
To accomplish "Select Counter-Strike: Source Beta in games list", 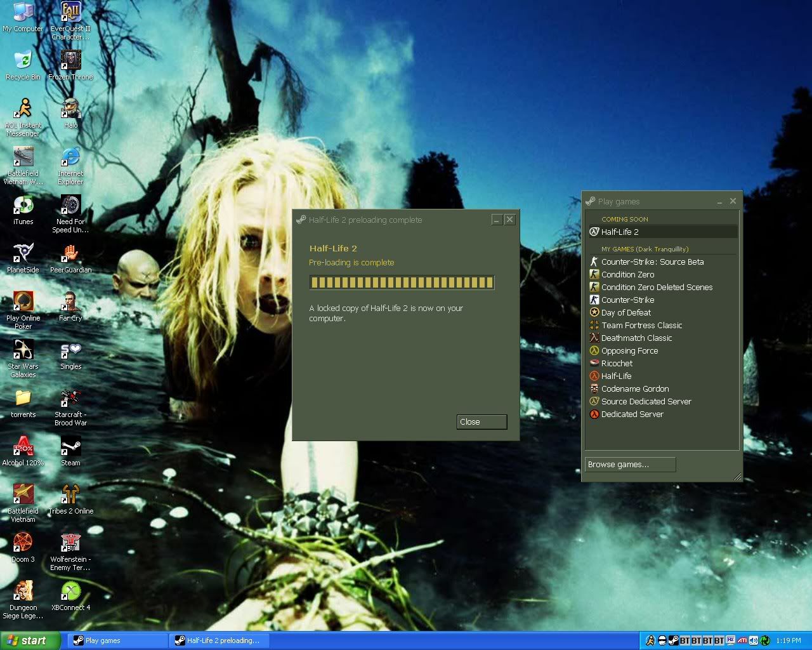I will pyautogui.click(x=663, y=262).
